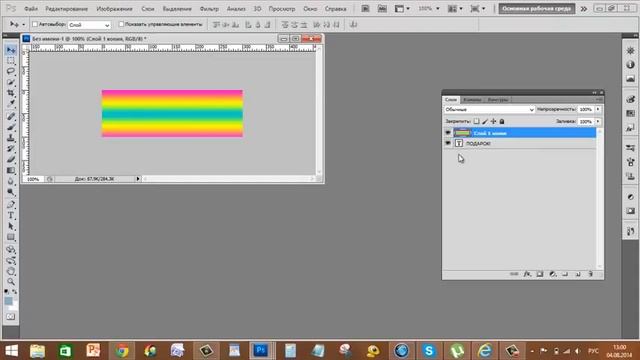The width and height of the screenshot is (640, 360).
Task: Open the Непрозрачность slider arrow
Action: point(598,109)
